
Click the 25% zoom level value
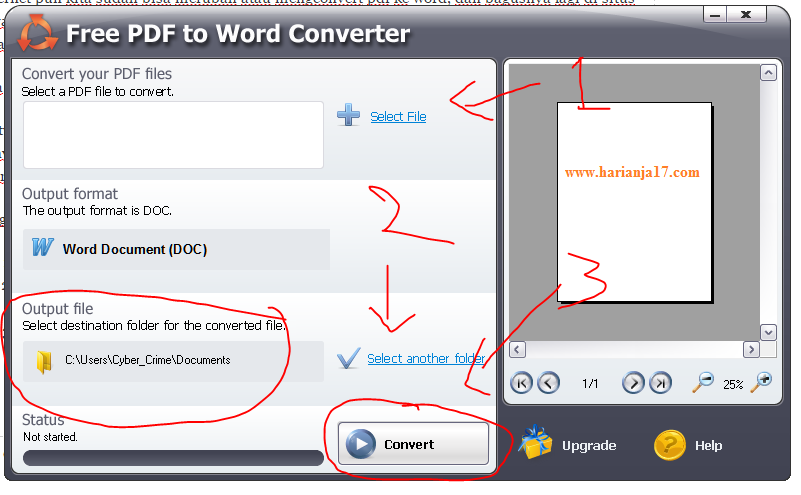coord(733,385)
